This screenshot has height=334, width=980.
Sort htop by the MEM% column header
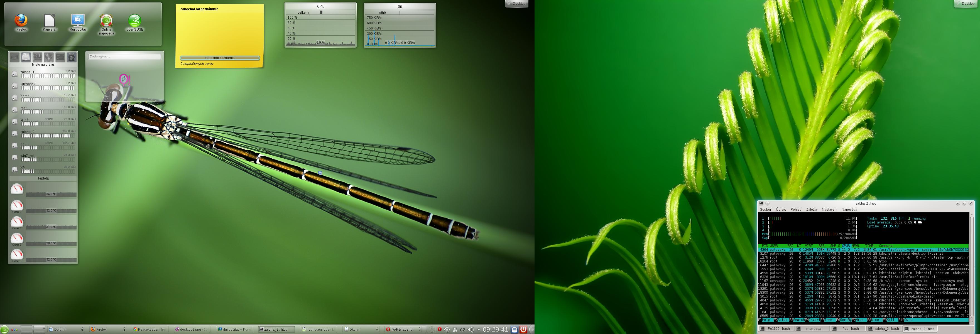click(x=856, y=246)
